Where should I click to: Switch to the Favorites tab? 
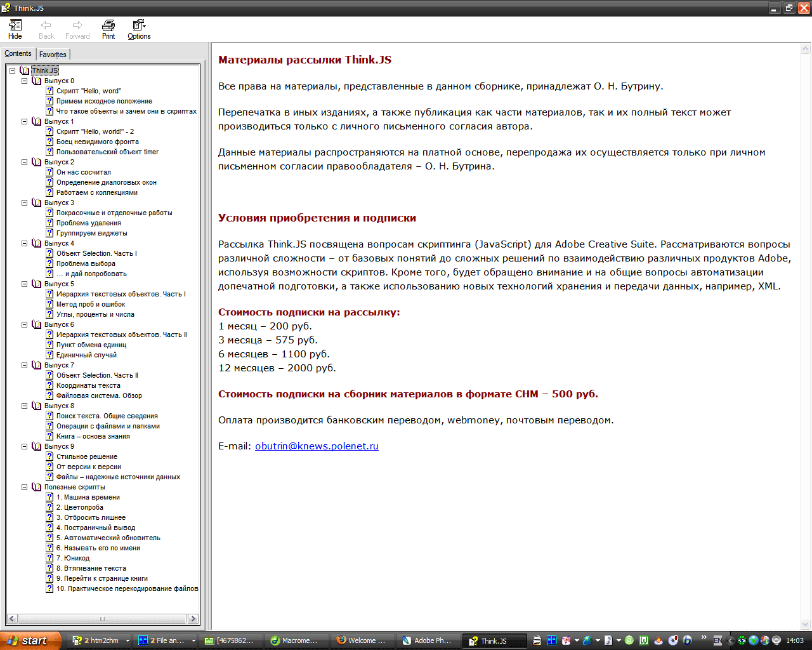coord(53,55)
